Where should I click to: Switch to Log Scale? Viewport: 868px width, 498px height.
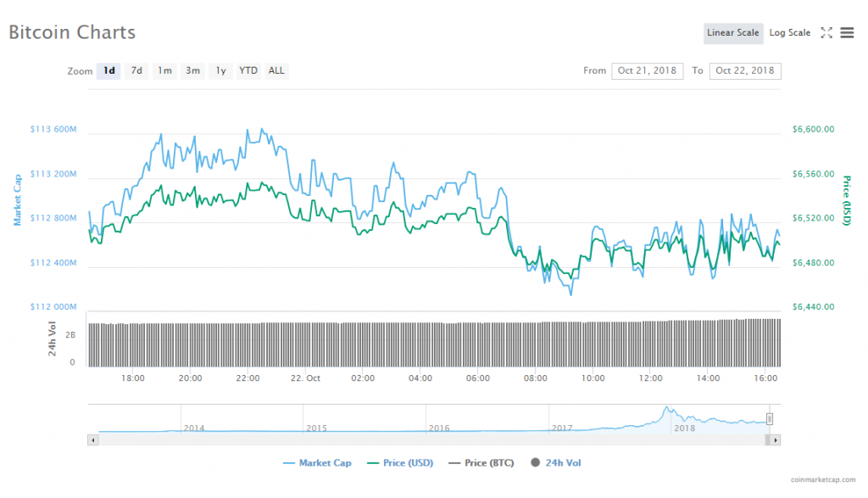789,33
